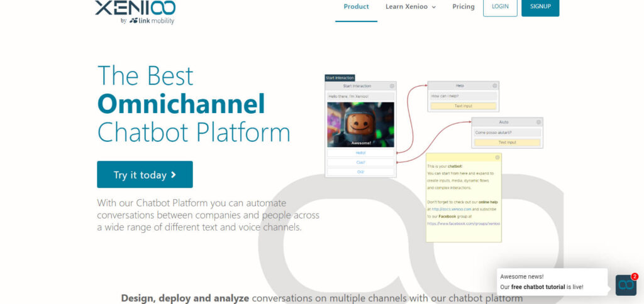The image size is (644, 304).
Task: Click the 'Awesome news!' popup text
Action: point(521,276)
